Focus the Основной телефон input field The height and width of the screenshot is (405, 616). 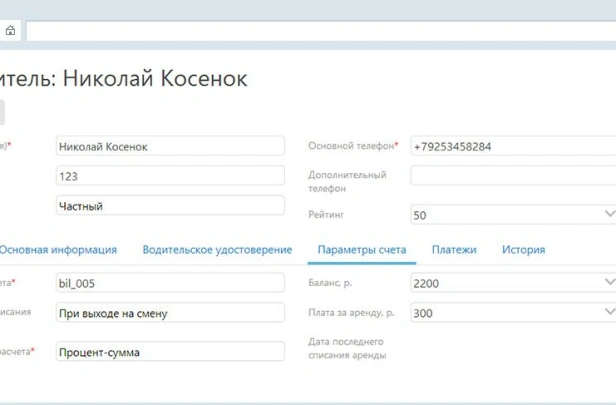[x=512, y=147]
